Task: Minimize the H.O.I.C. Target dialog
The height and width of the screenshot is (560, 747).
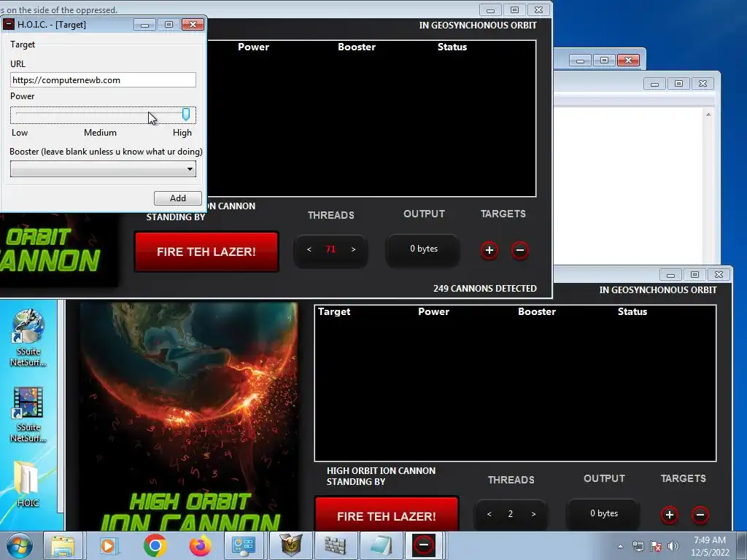Action: point(145,24)
